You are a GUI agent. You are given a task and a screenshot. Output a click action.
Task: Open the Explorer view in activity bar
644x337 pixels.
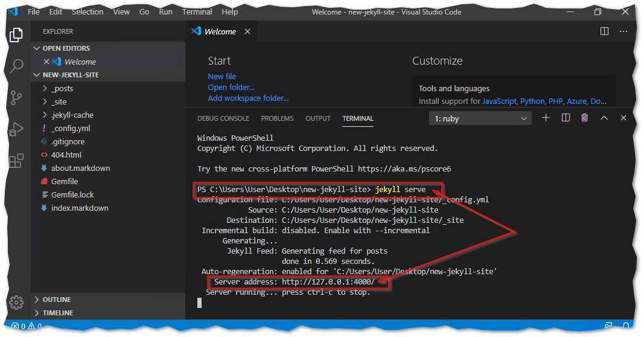tap(16, 35)
